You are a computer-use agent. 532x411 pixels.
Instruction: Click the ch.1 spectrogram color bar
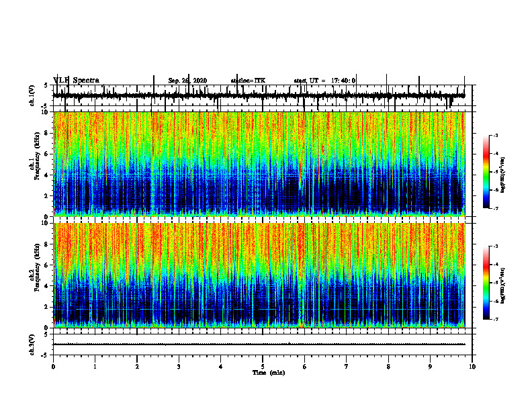pos(486,172)
